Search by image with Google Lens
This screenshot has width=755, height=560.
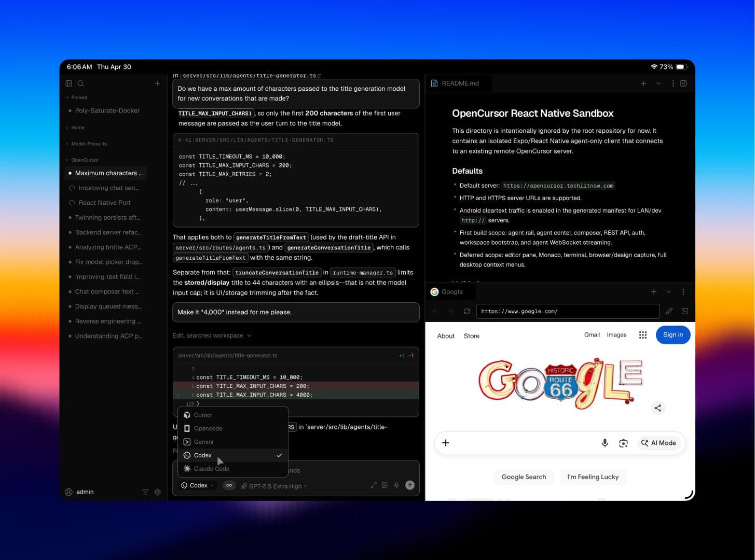[624, 443]
